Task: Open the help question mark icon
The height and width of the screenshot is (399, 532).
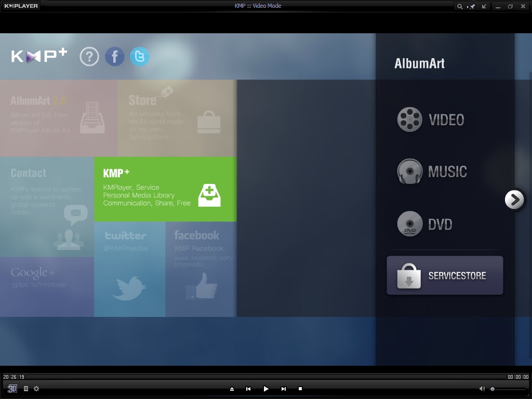Action: (x=89, y=56)
